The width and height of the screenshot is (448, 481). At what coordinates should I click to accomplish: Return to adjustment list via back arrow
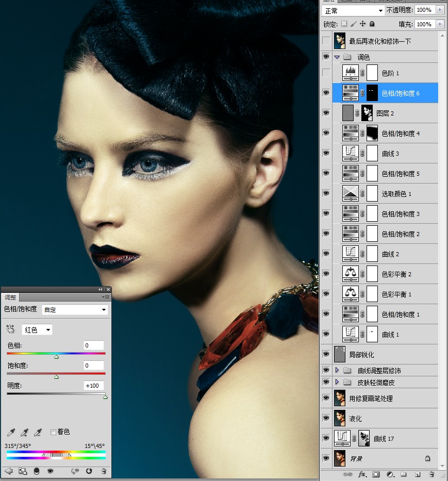(9, 471)
